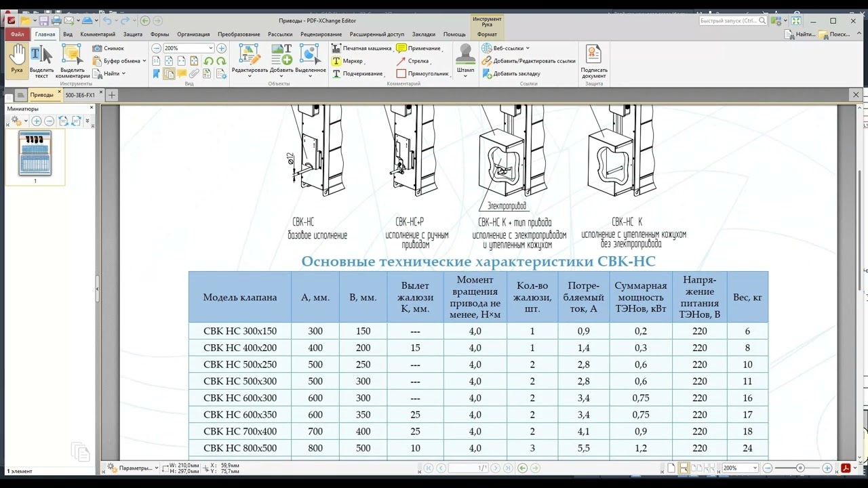Open Edit (Редактировать) objects tool
Image resolution: width=868 pixels, height=488 pixels.
(x=250, y=60)
